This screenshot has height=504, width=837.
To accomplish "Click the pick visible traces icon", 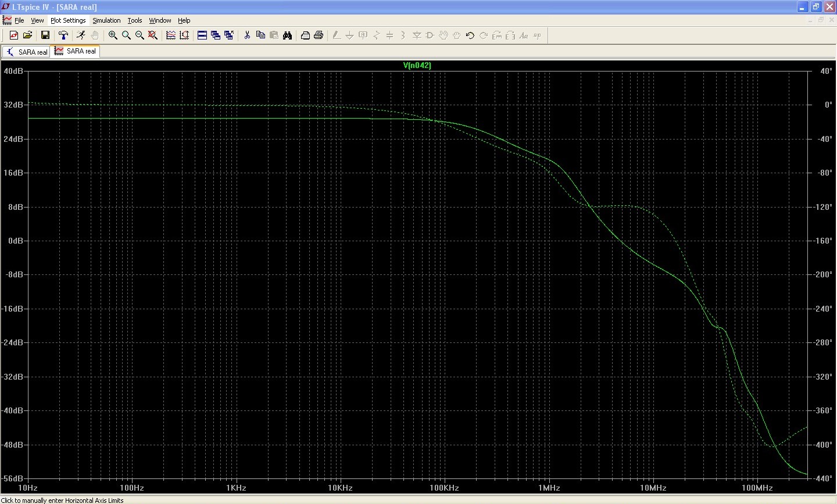I will 171,35.
